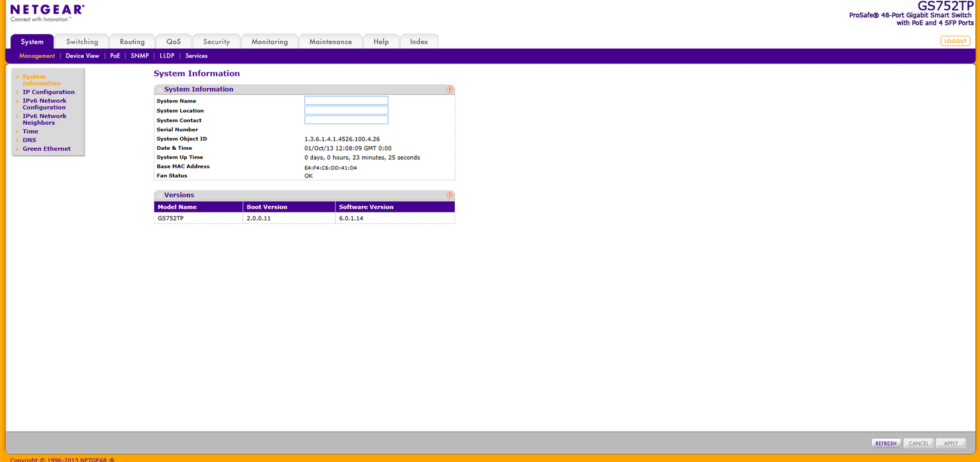Open Green Ethernet in sidebar
The width and height of the screenshot is (980, 462).
[46, 149]
